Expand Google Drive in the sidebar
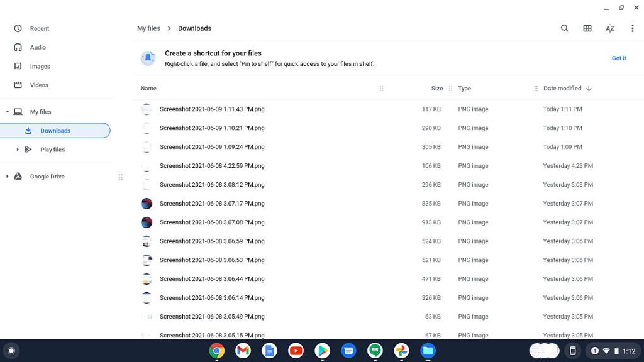This screenshot has height=362, width=644. (6, 177)
